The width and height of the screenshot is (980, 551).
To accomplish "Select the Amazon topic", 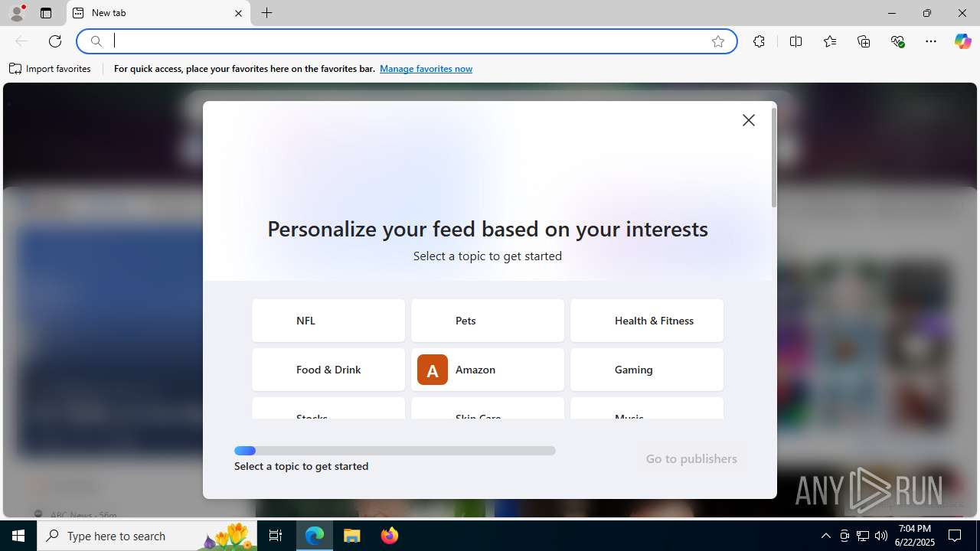I will pos(488,370).
